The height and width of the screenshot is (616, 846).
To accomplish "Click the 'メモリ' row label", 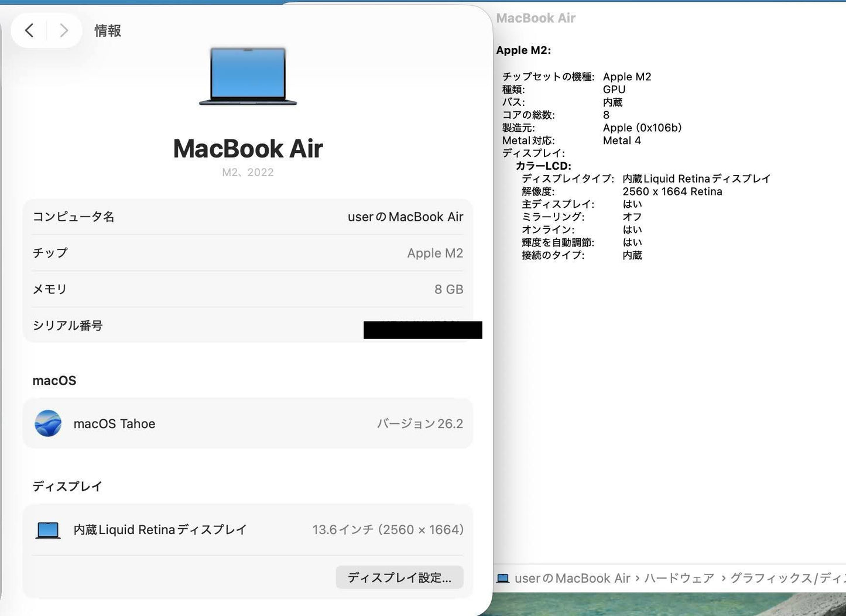I will [x=50, y=289].
